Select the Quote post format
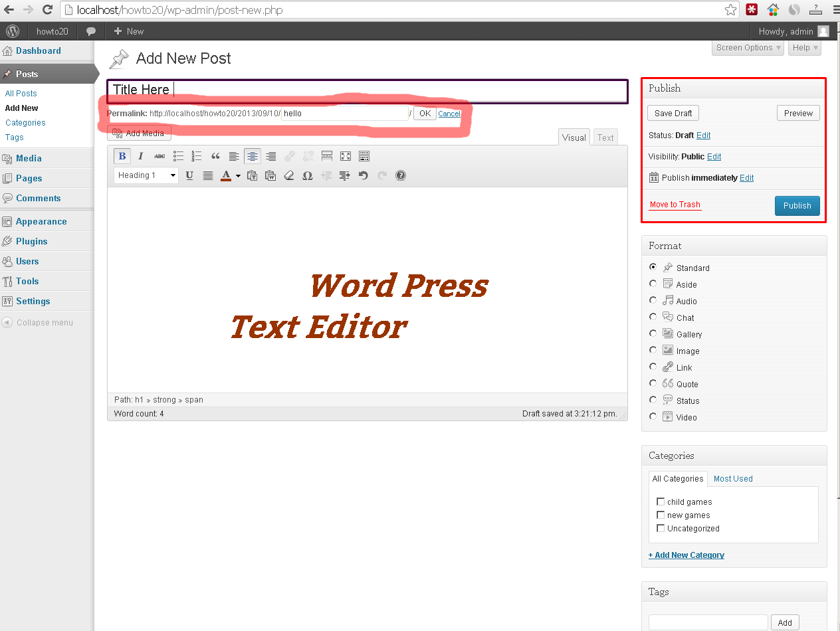Image resolution: width=840 pixels, height=631 pixels. coord(653,383)
